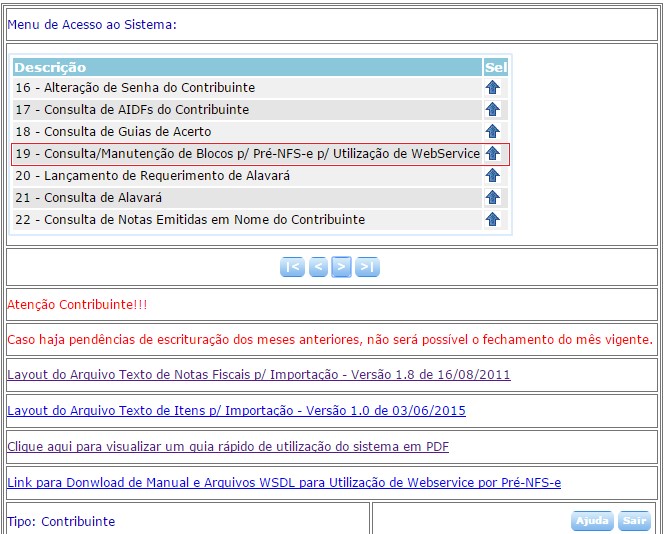Image resolution: width=665 pixels, height=534 pixels.
Task: Select arrow icon for item 21 Consulta de Alavará
Action: (x=492, y=198)
